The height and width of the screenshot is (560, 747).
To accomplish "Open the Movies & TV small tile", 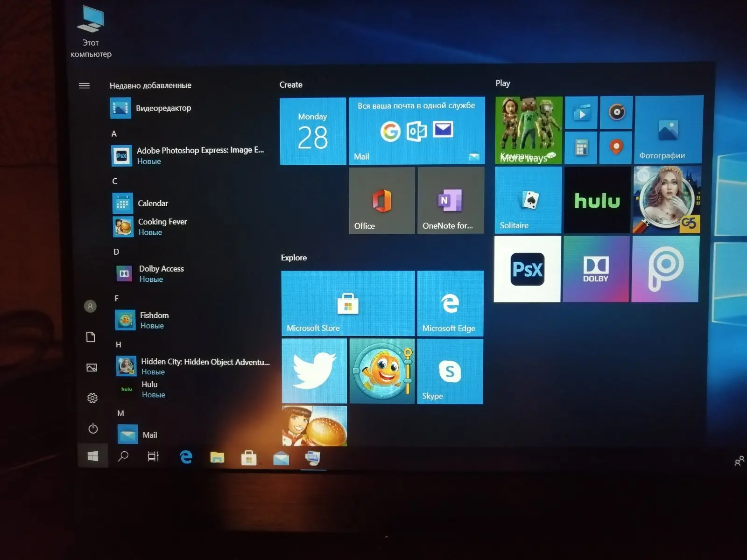I will pos(582,112).
